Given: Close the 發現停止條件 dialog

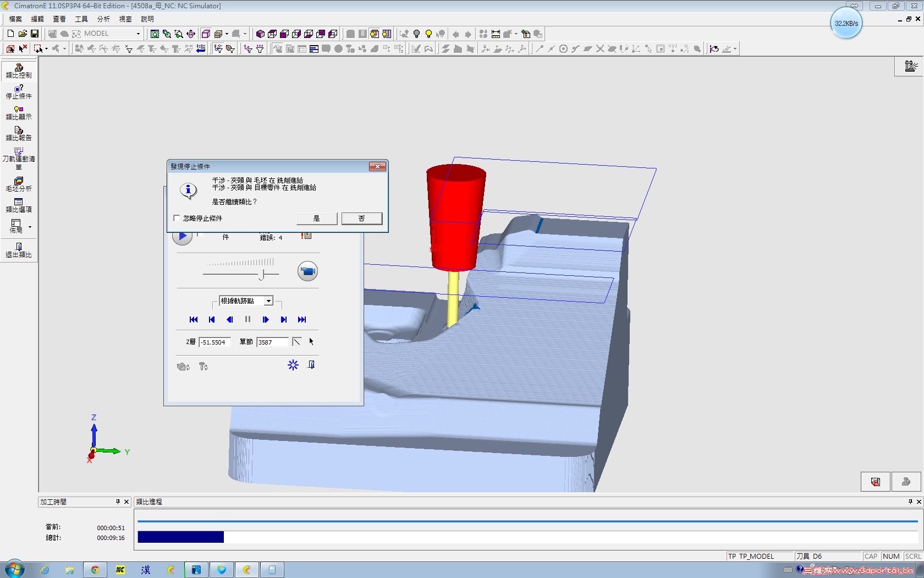Looking at the screenshot, I should 377,166.
